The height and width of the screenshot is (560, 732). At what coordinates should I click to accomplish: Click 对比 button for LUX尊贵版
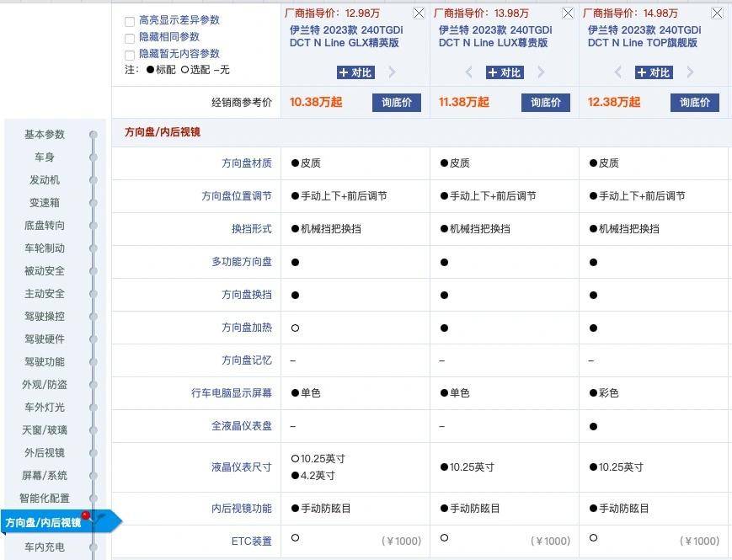pyautogui.click(x=505, y=72)
